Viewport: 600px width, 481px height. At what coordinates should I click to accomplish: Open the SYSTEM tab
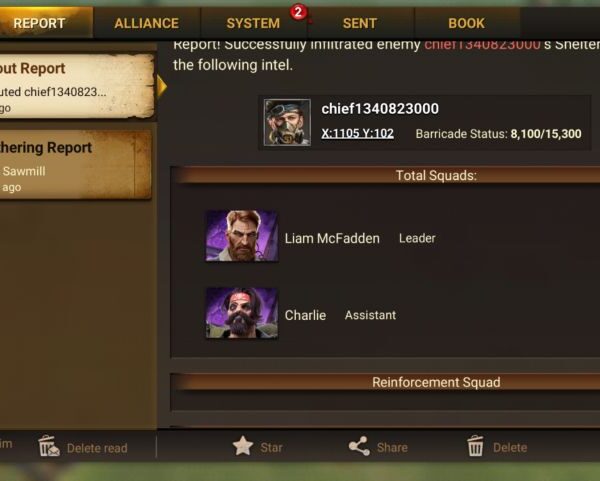pyautogui.click(x=253, y=23)
